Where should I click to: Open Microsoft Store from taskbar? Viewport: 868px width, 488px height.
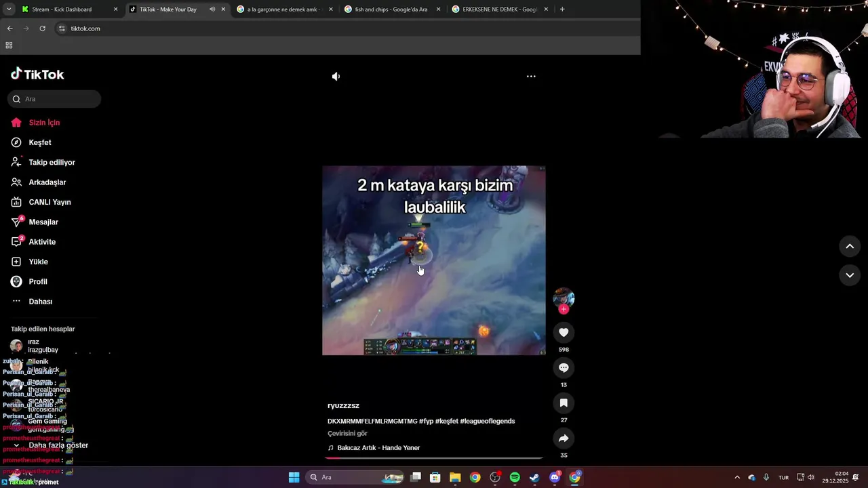435,477
